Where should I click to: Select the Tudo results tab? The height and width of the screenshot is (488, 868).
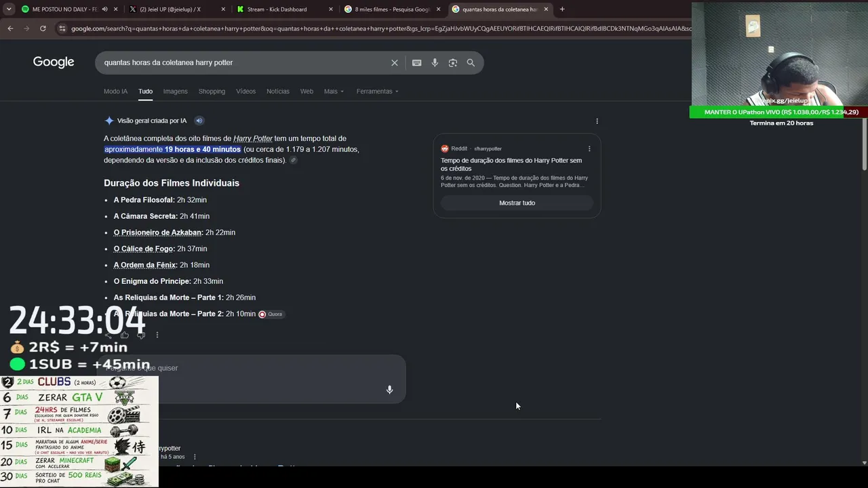pos(145,91)
